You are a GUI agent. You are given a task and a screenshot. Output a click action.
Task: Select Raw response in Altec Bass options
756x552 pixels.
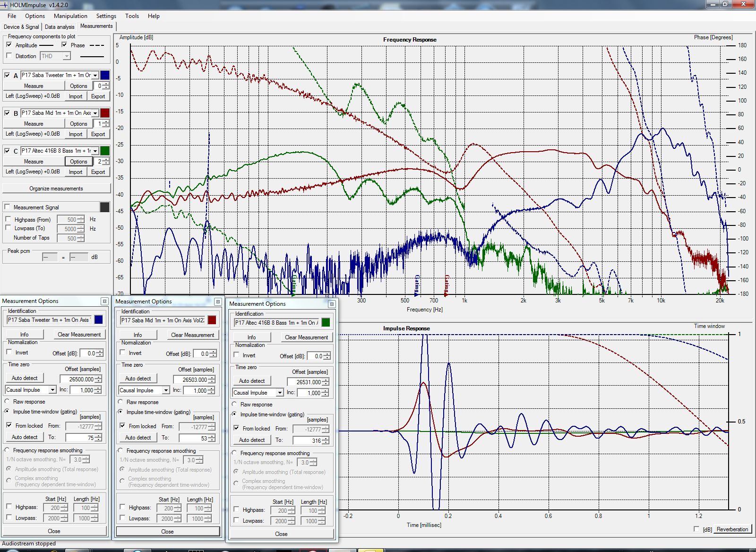(235, 405)
